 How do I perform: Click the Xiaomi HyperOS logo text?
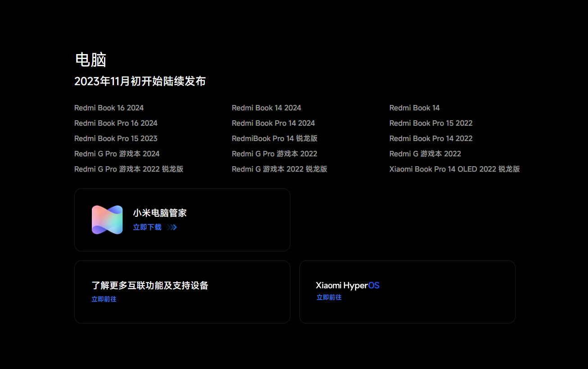click(x=348, y=285)
